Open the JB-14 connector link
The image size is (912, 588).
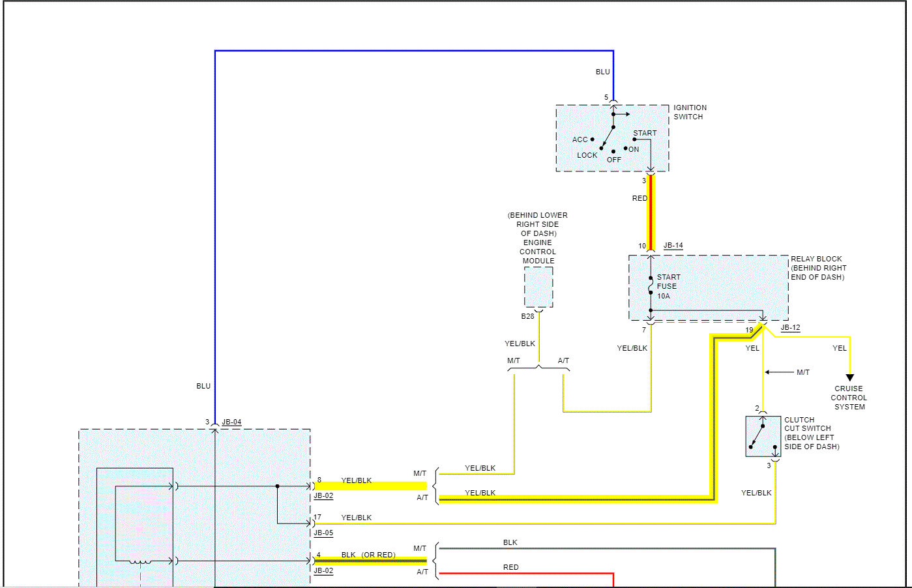pos(673,246)
